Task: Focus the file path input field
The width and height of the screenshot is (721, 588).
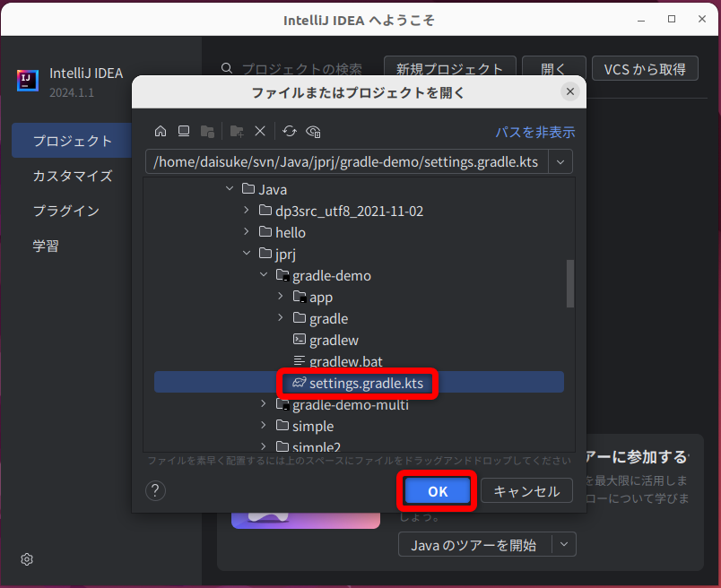Action: click(x=347, y=162)
